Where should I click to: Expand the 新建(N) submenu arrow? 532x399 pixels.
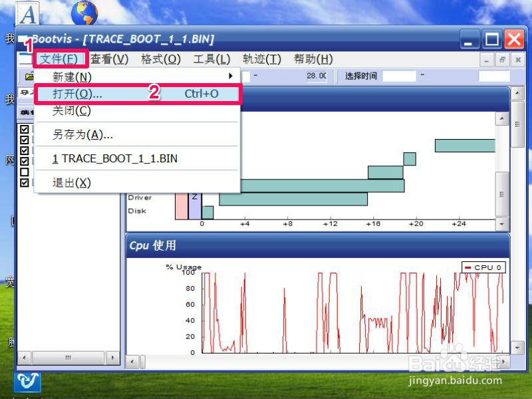(231, 76)
